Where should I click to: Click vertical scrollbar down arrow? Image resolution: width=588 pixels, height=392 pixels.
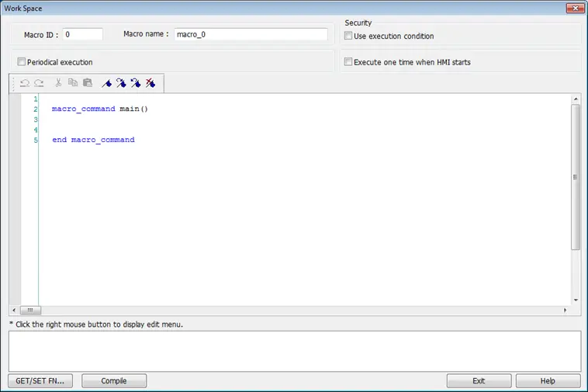[576, 300]
